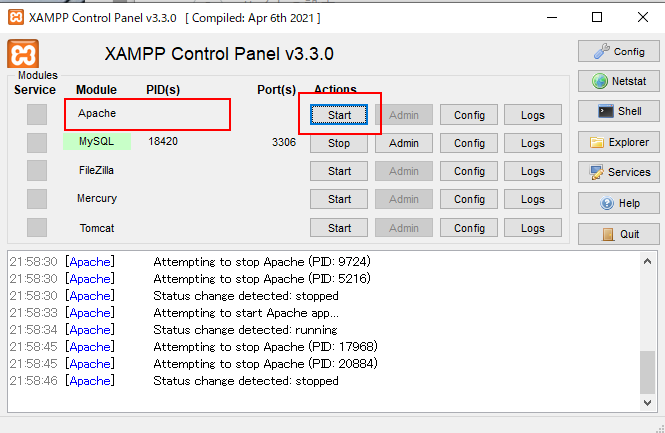Open Services with the gears icon
The height and width of the screenshot is (433, 665).
[618, 172]
